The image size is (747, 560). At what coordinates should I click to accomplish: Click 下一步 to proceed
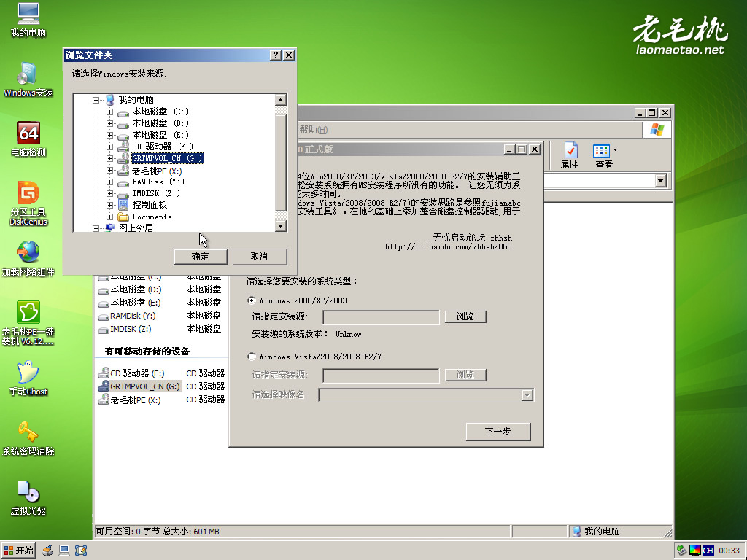pyautogui.click(x=498, y=432)
